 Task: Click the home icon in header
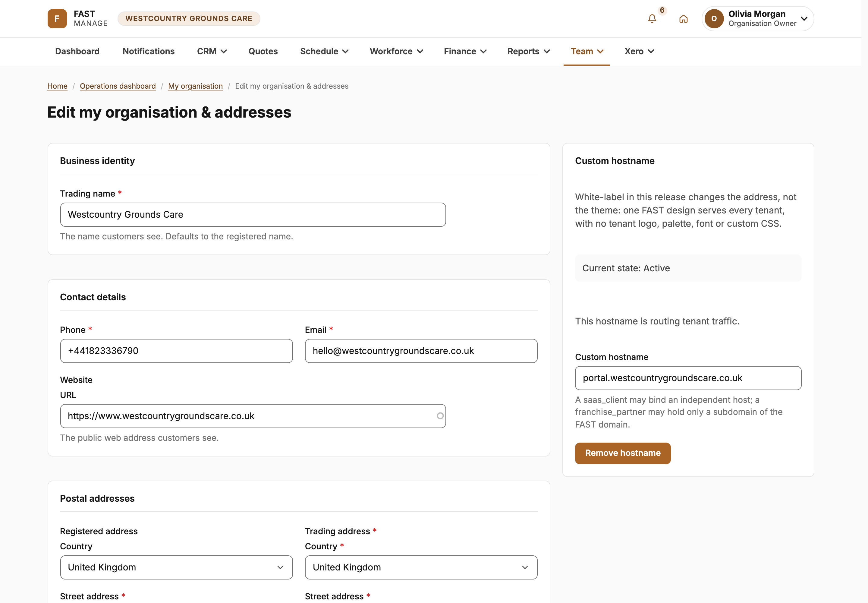[x=683, y=18]
